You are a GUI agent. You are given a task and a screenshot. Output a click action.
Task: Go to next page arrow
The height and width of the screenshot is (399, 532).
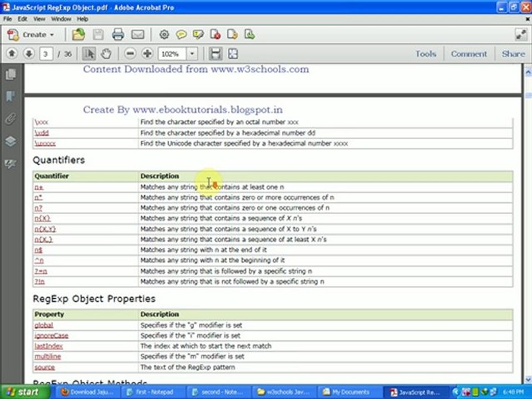pos(29,54)
